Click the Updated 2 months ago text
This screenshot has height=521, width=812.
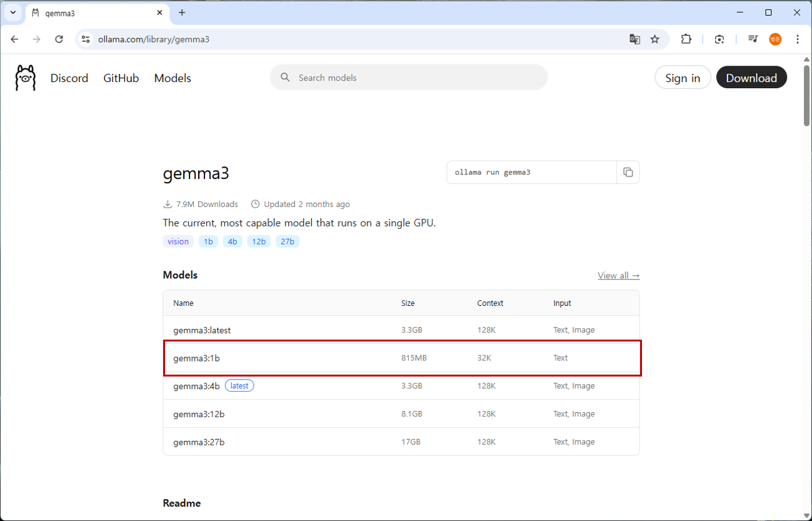[x=307, y=205]
